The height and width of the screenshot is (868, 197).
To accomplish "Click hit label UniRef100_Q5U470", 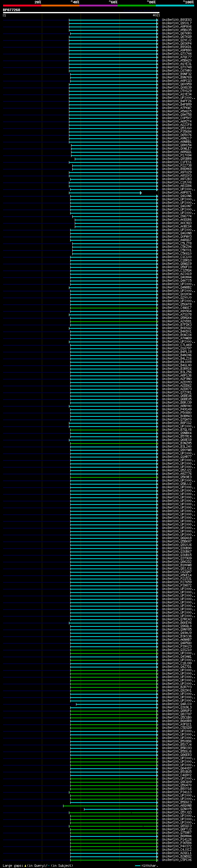I will coord(177,785).
